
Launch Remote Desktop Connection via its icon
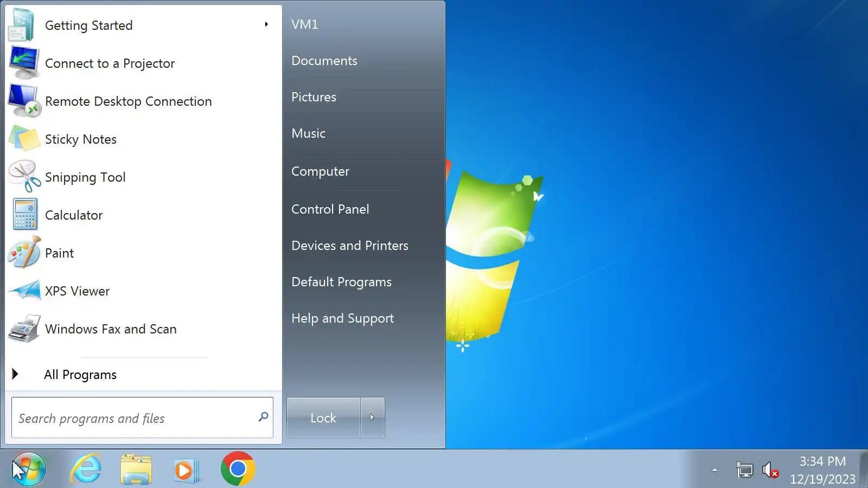pos(24,101)
